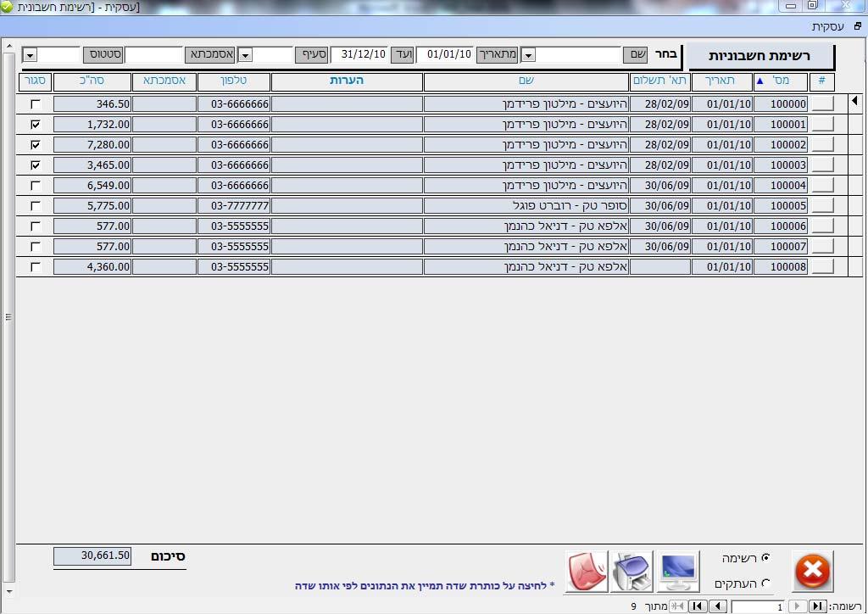Image resolution: width=868 pixels, height=614 pixels.
Task: Check סגור checkbox for invoice 6,549.00
Action: [x=36, y=185]
